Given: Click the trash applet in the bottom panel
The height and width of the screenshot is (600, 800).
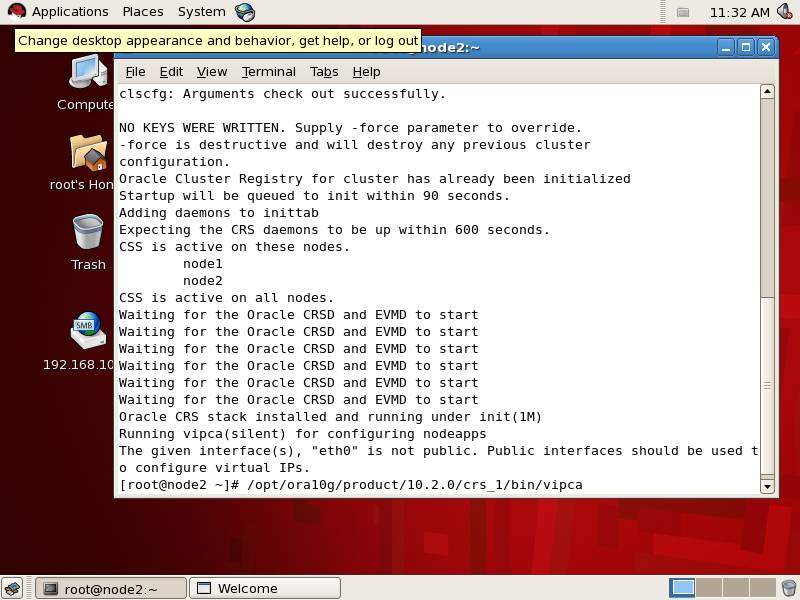Looking at the screenshot, I should coord(788,588).
